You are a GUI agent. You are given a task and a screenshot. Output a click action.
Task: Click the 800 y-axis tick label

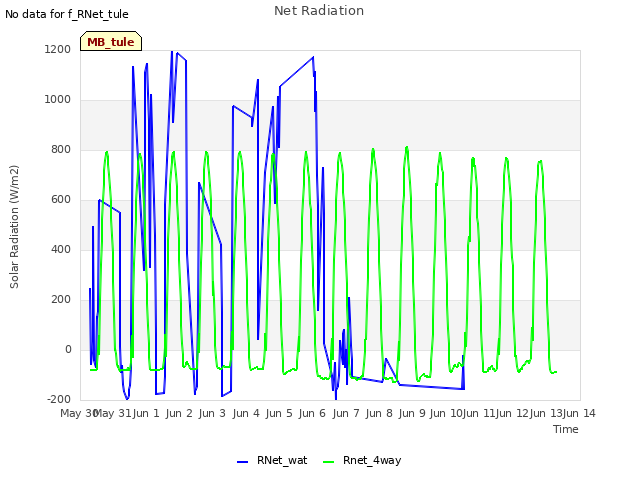[61, 149]
